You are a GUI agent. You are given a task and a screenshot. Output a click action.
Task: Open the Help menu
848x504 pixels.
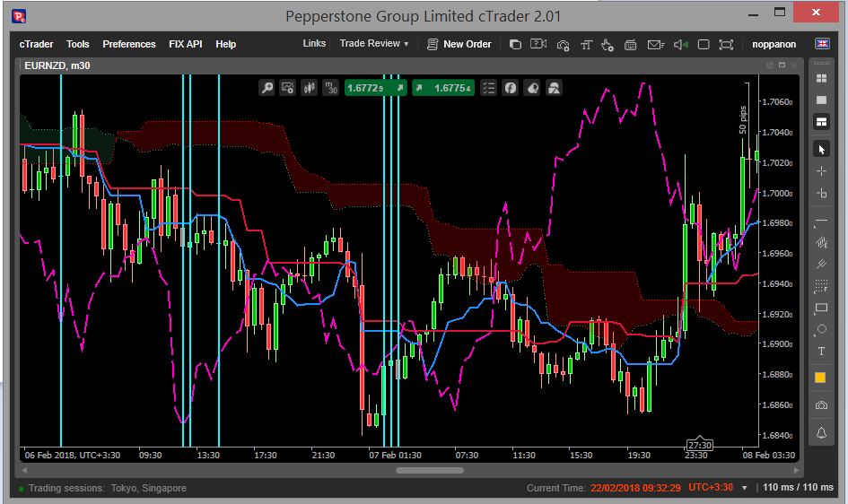[x=225, y=44]
